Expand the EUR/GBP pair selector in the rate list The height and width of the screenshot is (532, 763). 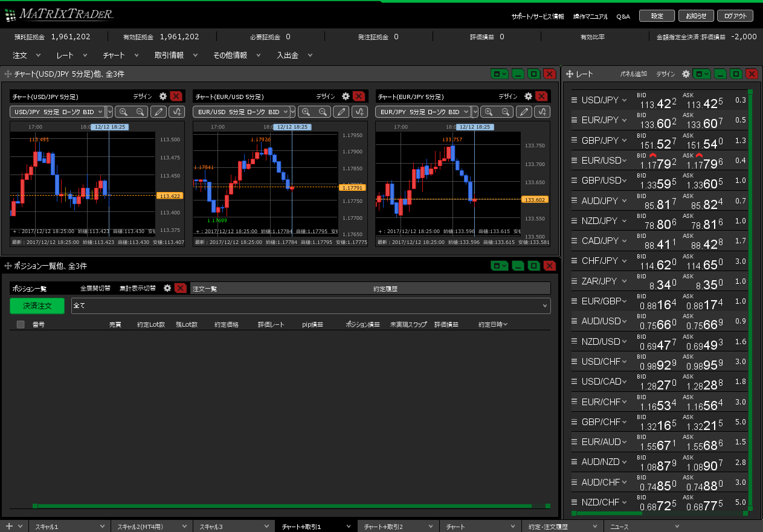pyautogui.click(x=625, y=301)
